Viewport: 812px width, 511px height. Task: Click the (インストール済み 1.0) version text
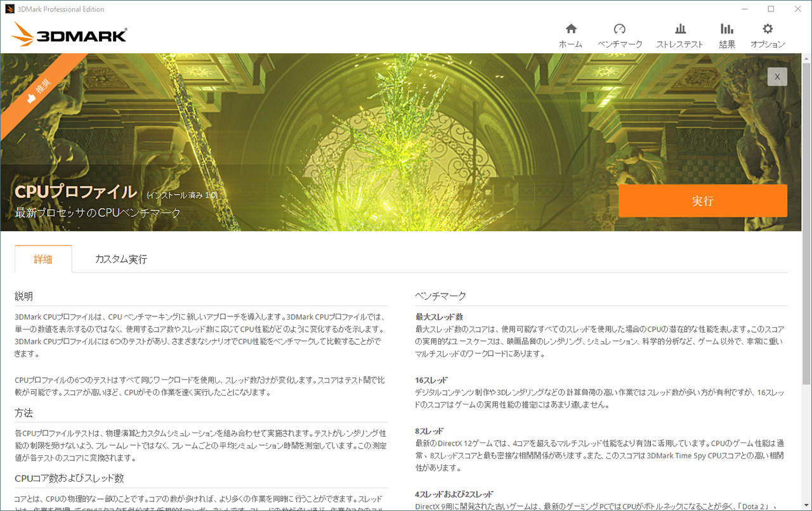182,195
